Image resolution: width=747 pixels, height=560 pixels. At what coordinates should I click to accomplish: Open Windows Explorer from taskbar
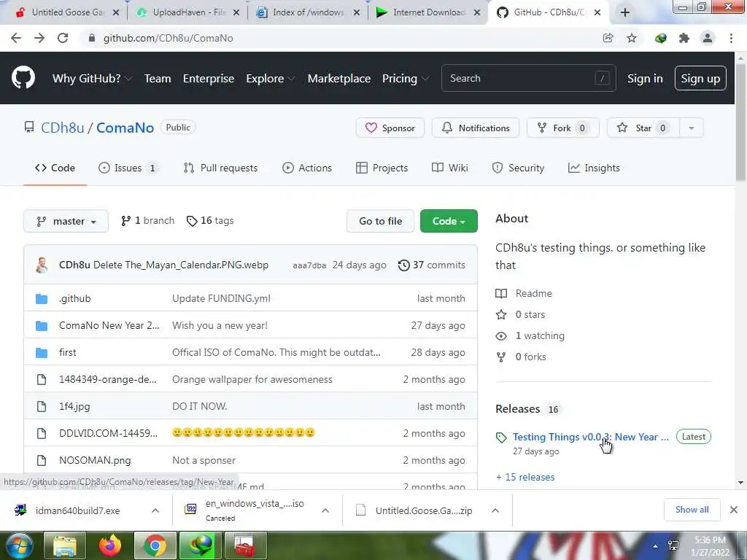coord(65,545)
